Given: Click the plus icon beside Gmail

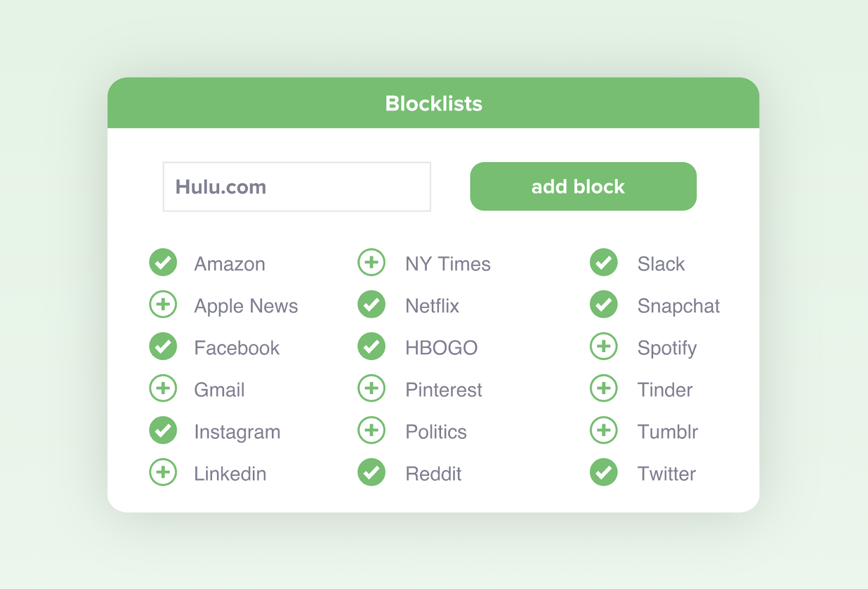Looking at the screenshot, I should click(x=162, y=388).
